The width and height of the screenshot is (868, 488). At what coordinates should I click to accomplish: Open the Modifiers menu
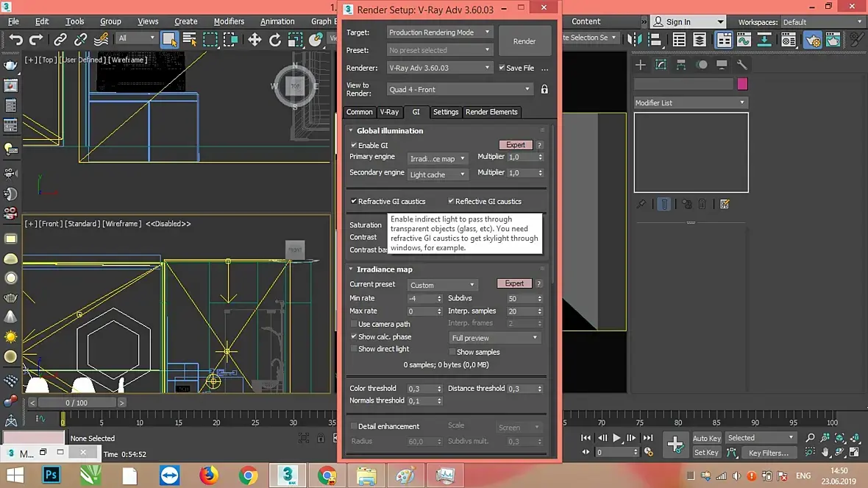tap(229, 21)
